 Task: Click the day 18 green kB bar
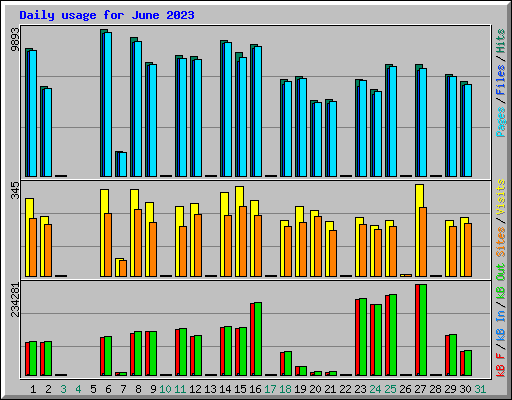[x=288, y=363]
